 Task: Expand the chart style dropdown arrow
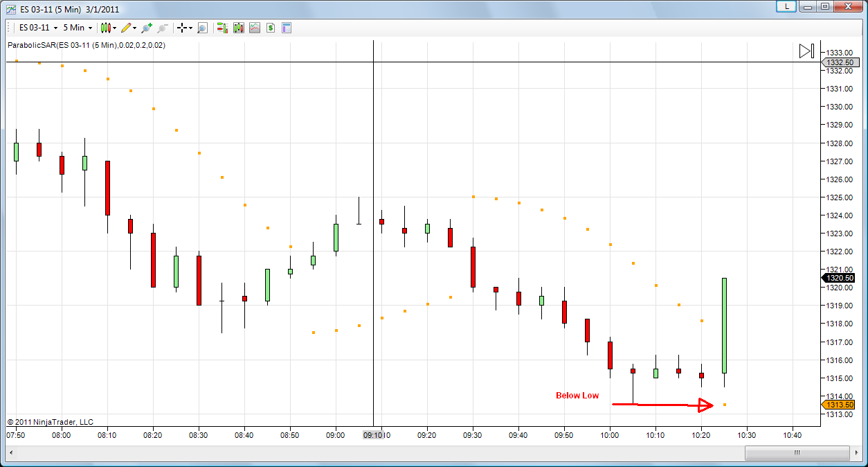[115, 28]
